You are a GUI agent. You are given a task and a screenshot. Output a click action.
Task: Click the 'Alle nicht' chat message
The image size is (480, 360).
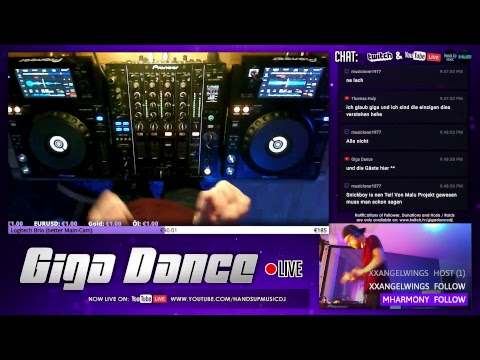click(x=357, y=141)
